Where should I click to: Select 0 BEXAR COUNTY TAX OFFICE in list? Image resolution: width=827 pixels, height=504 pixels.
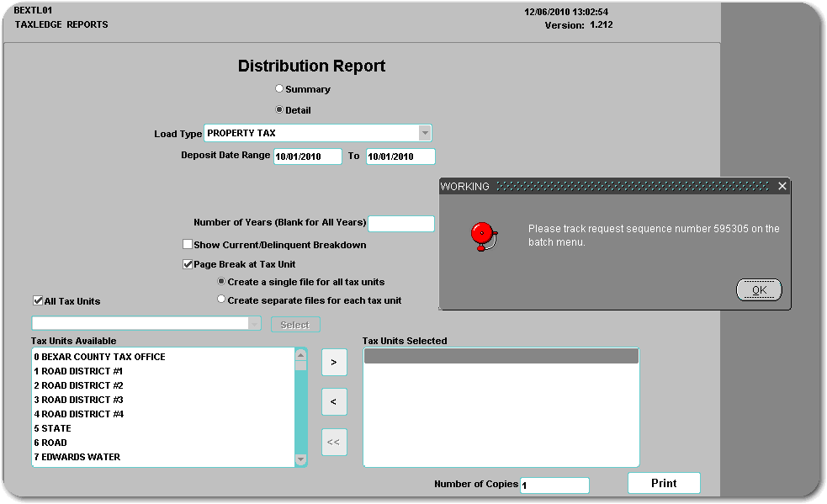tap(99, 357)
